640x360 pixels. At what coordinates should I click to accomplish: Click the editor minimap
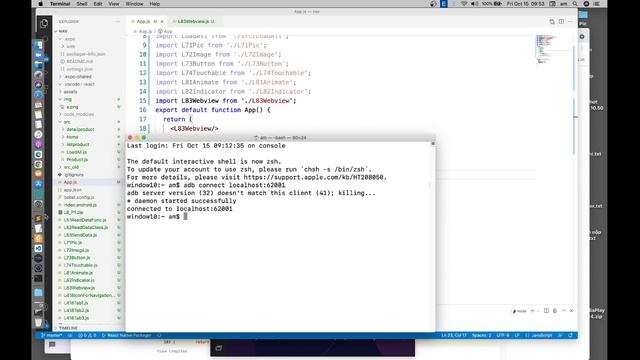pos(553,50)
